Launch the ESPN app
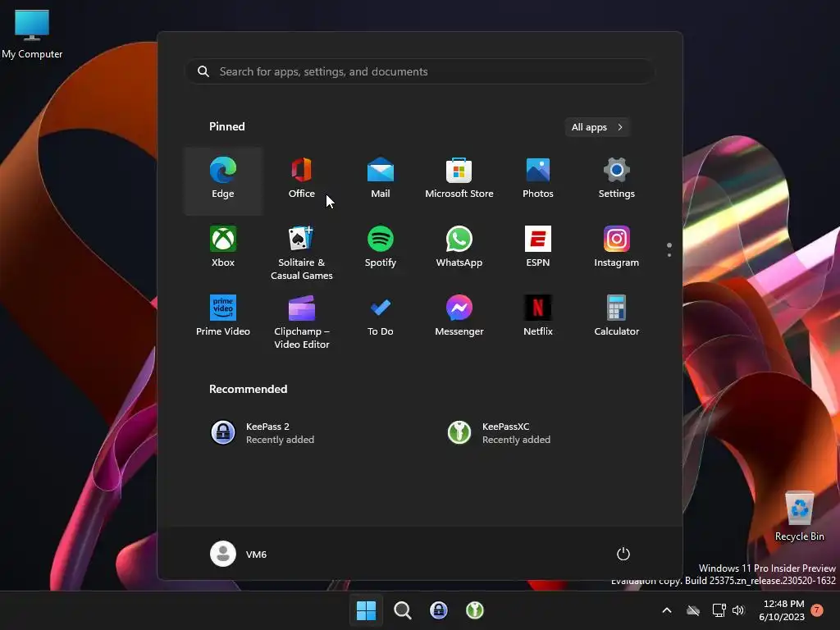This screenshot has width=840, height=630. pyautogui.click(x=538, y=249)
